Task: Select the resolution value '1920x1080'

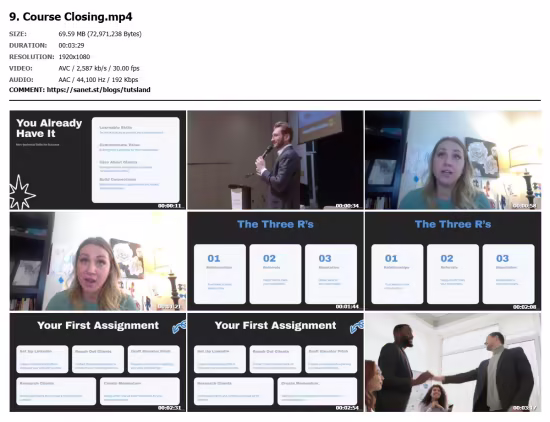Action: click(74, 57)
